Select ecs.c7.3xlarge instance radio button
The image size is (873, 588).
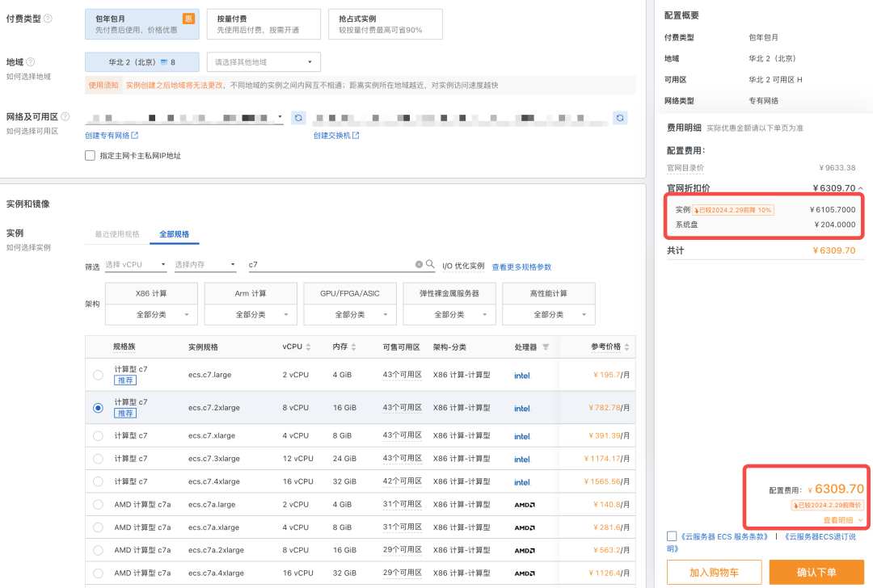pyautogui.click(x=98, y=459)
